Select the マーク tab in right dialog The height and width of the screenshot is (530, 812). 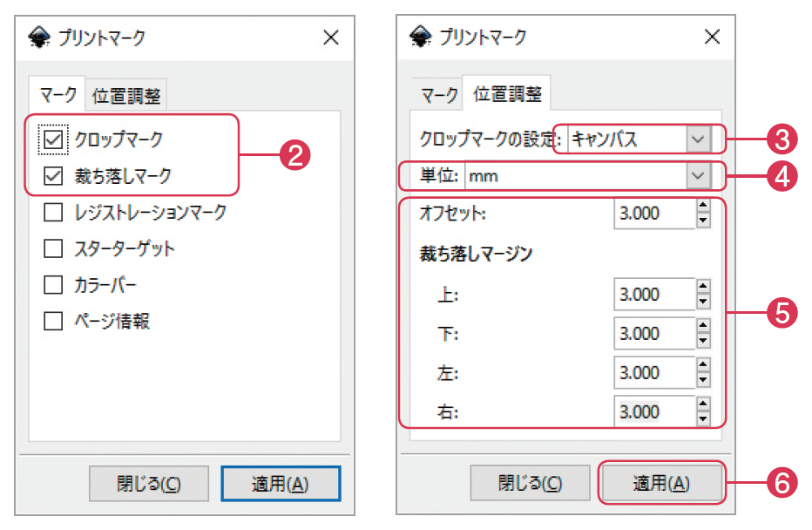(x=438, y=95)
